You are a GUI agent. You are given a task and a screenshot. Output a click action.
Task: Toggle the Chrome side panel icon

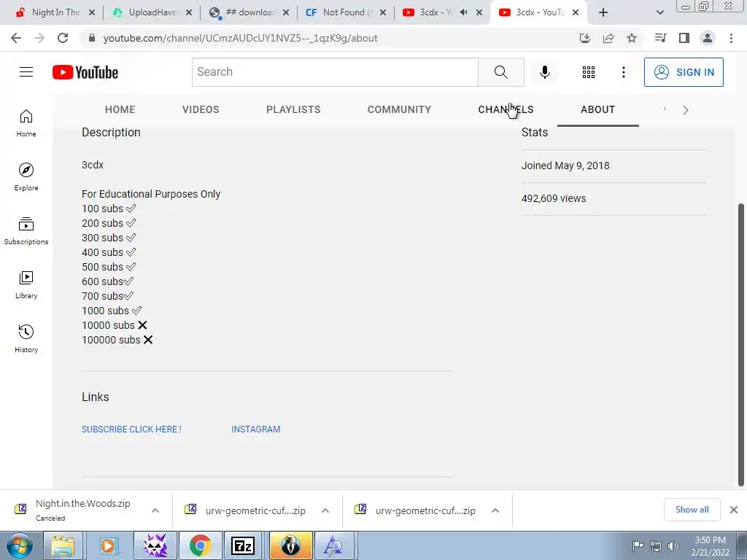[684, 38]
